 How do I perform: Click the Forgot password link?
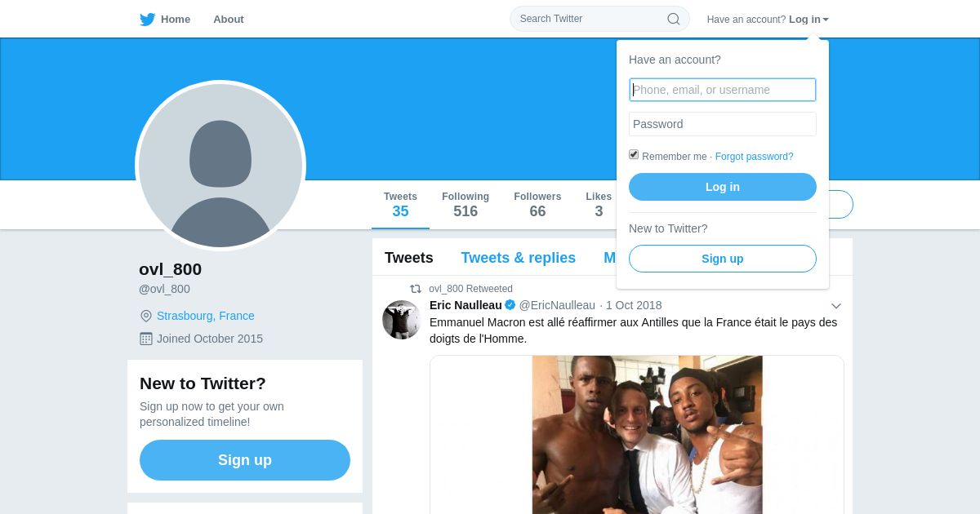pyautogui.click(x=754, y=157)
